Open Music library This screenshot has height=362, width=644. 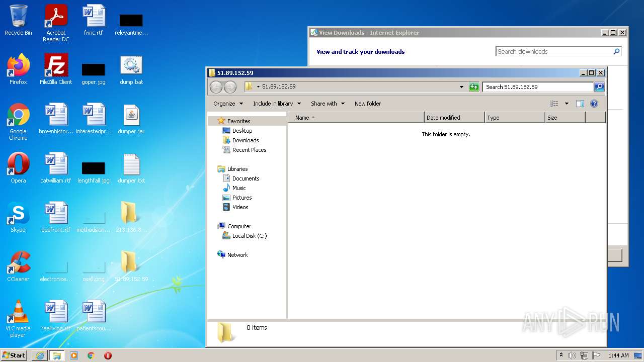click(x=239, y=188)
